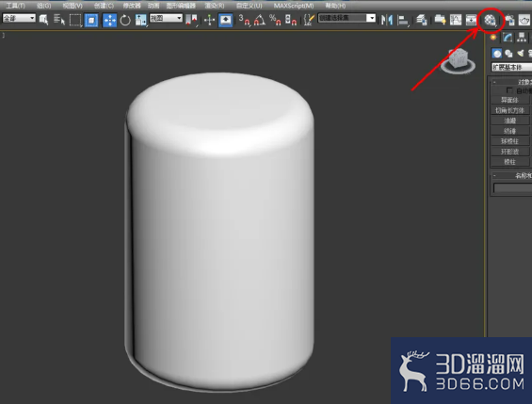This screenshot has height=404, width=532.
Task: Toggle the 3D Snaps button
Action: [x=244, y=20]
